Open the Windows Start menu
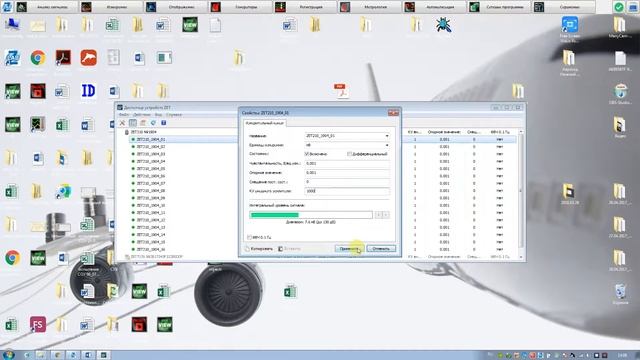640x360 pixels. point(8,355)
